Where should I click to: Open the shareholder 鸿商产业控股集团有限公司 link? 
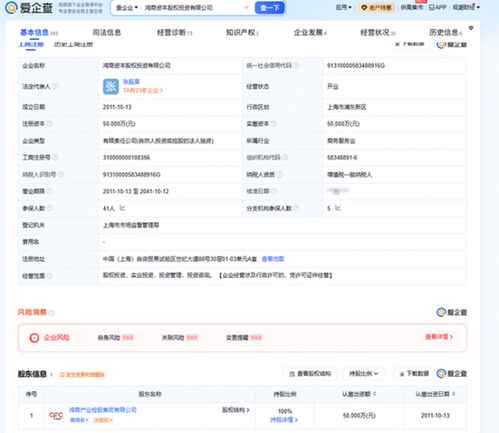pos(103,410)
